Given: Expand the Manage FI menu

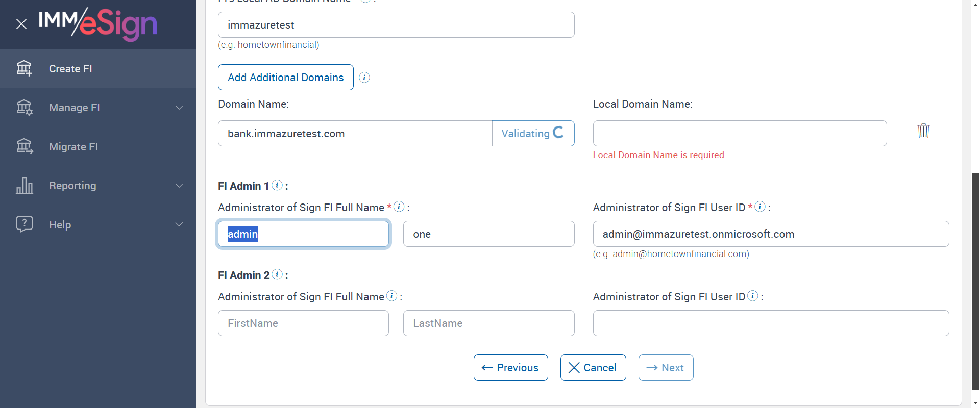Looking at the screenshot, I should coord(179,108).
